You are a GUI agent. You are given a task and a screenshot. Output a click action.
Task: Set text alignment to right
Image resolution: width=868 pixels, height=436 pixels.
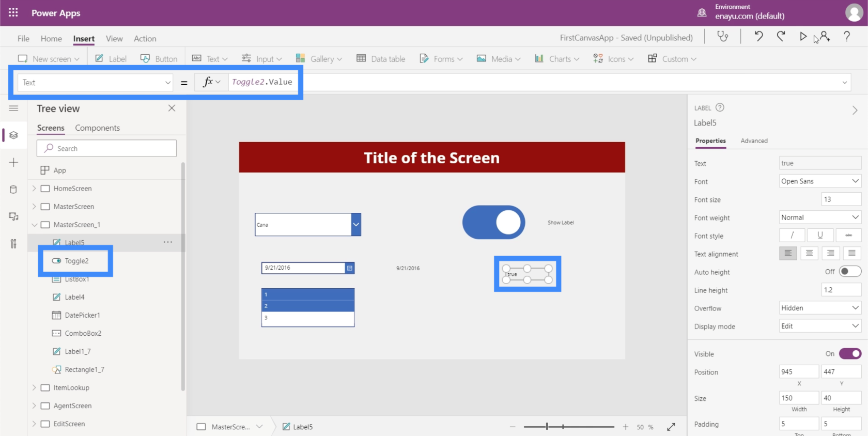830,253
